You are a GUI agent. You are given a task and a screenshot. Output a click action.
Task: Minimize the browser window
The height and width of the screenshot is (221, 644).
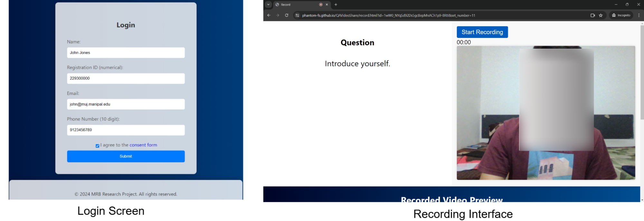click(x=616, y=5)
